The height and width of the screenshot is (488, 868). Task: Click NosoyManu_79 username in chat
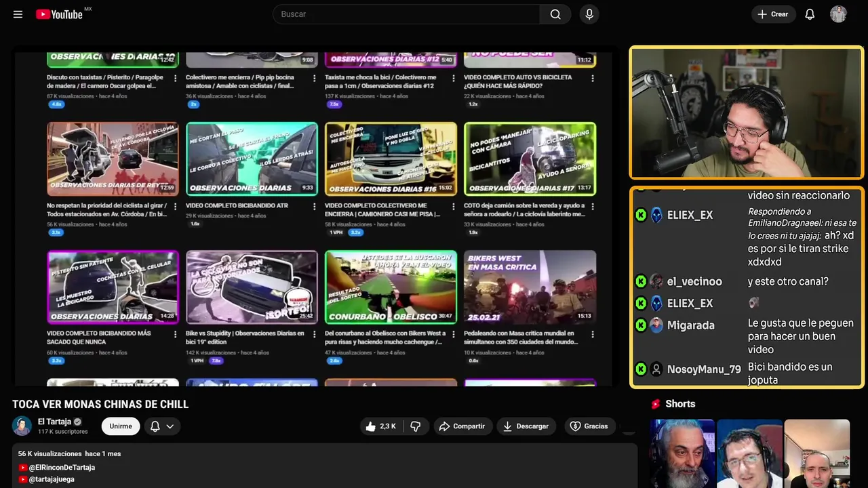(x=704, y=369)
